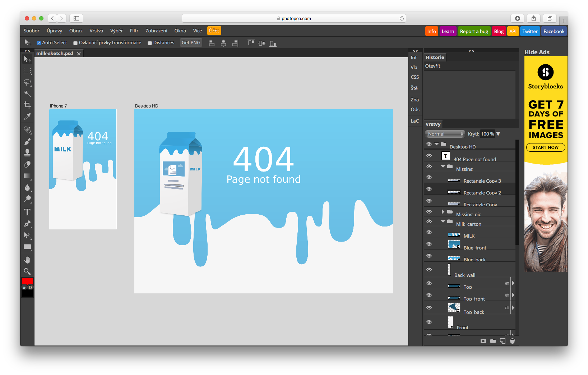This screenshot has height=375, width=588.
Task: Choose the Lasso tool
Action: pyautogui.click(x=27, y=82)
